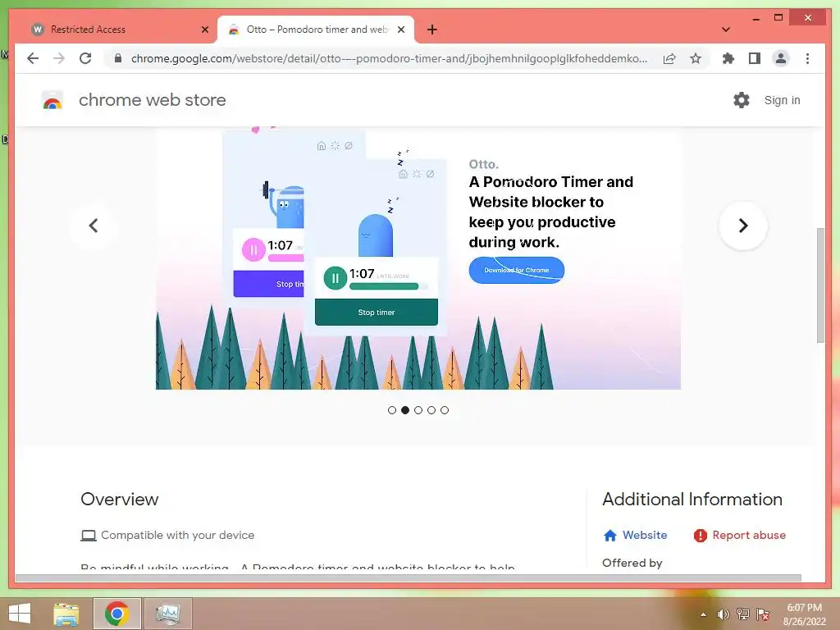Click Compatible with your device text
840x630 pixels.
pos(177,535)
